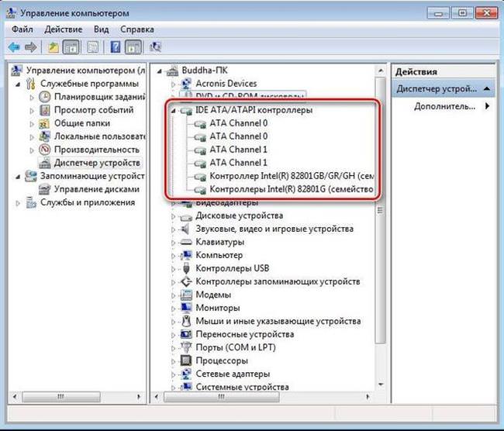
Task: Click the device list scroll down arrow
Action: click(381, 384)
